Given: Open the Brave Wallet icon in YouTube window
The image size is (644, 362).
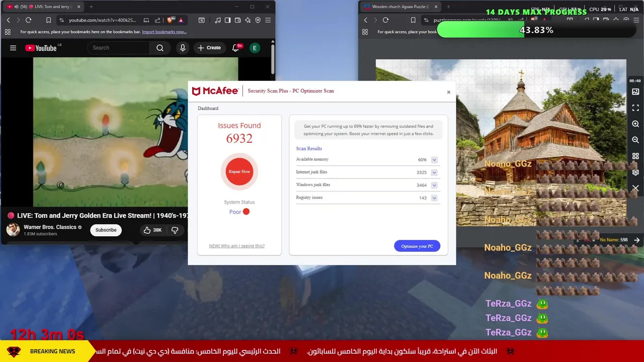Looking at the screenshot, I should [x=237, y=20].
